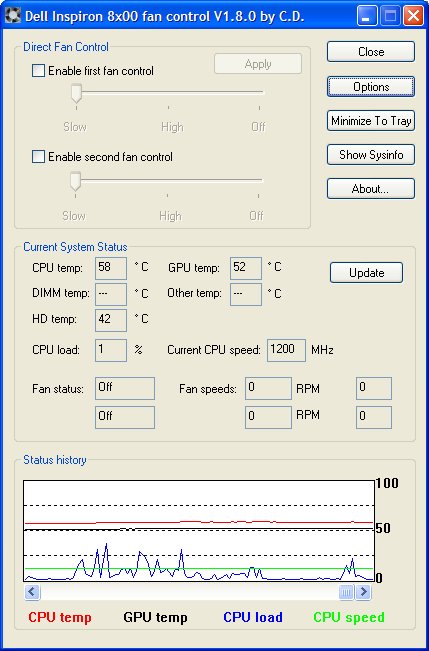
Task: Click the 'Direct Fan Control' group label
Action: [66, 47]
